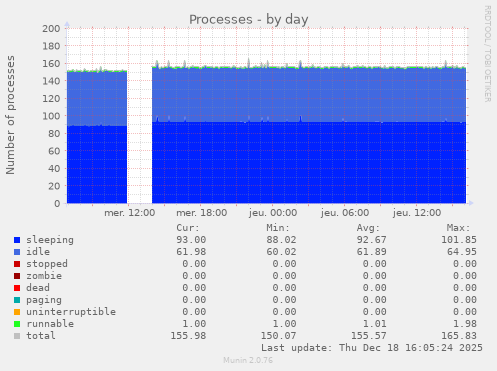The height and width of the screenshot is (371, 497).
Task: Click the 'Max:' column header
Action: point(458,228)
